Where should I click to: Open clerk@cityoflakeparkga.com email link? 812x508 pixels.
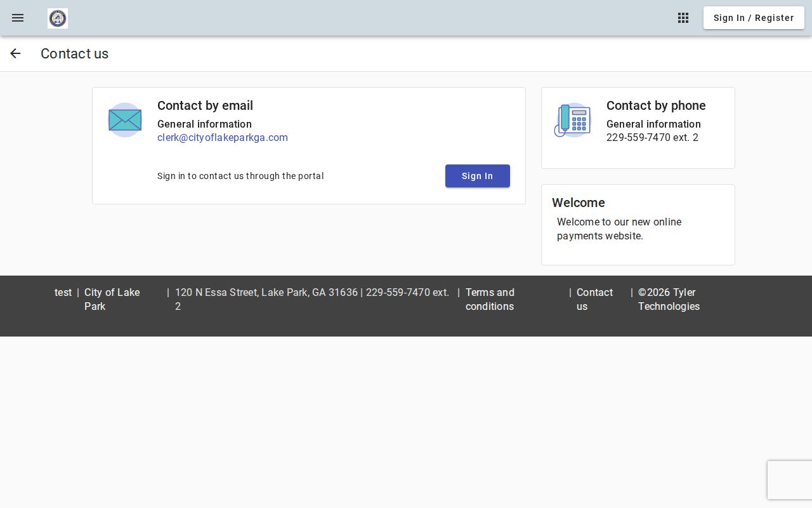click(x=223, y=138)
